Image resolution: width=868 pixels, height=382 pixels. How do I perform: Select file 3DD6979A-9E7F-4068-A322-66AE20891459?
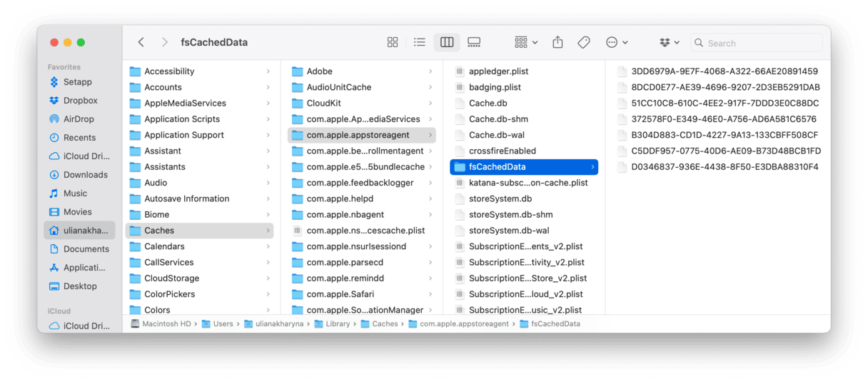718,71
